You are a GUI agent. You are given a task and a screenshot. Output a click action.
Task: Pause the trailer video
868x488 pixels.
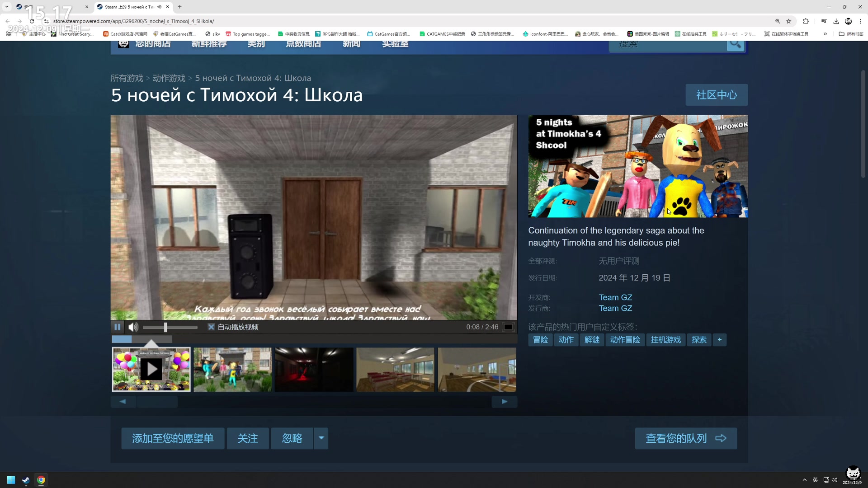click(x=118, y=327)
